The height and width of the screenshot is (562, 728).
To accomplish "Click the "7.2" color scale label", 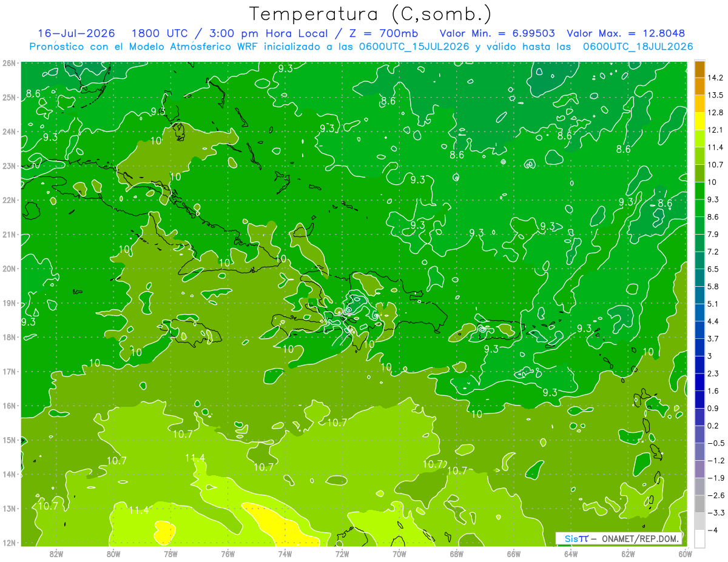I will coord(713,252).
